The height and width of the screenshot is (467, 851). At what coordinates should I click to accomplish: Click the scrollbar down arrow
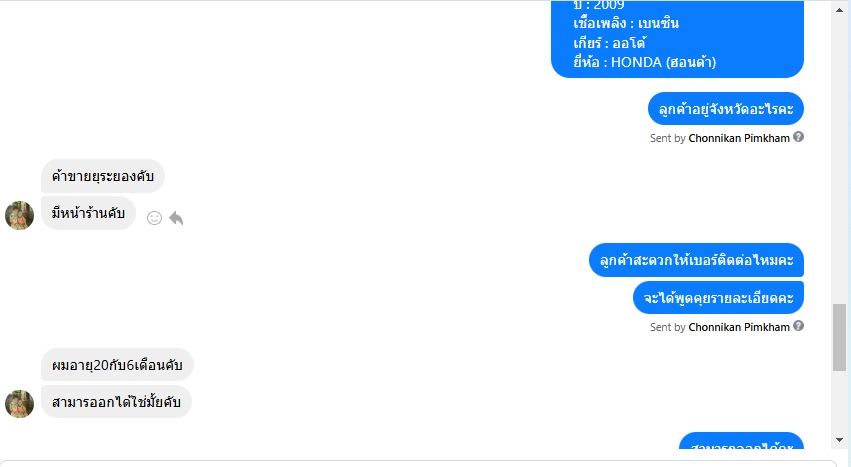tap(840, 439)
